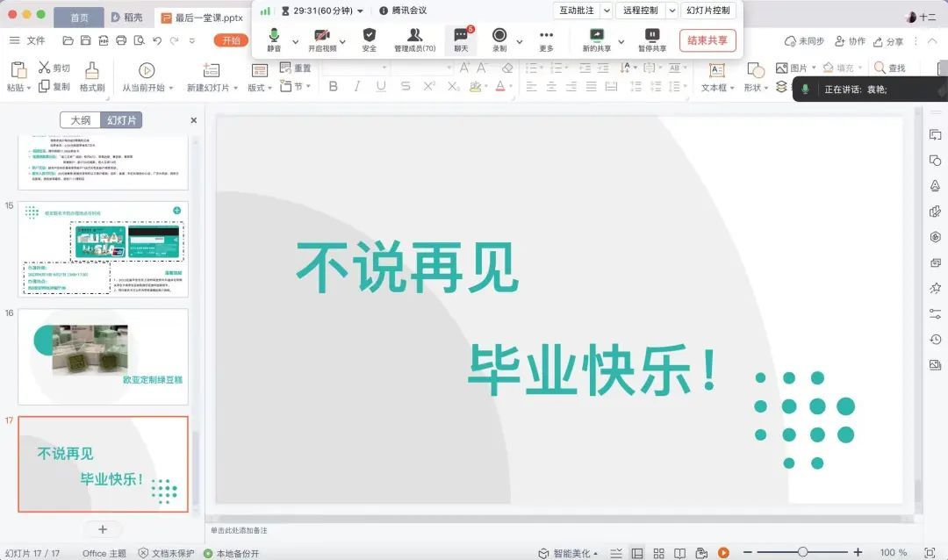Click the 远程控制 remote control button

tap(640, 11)
